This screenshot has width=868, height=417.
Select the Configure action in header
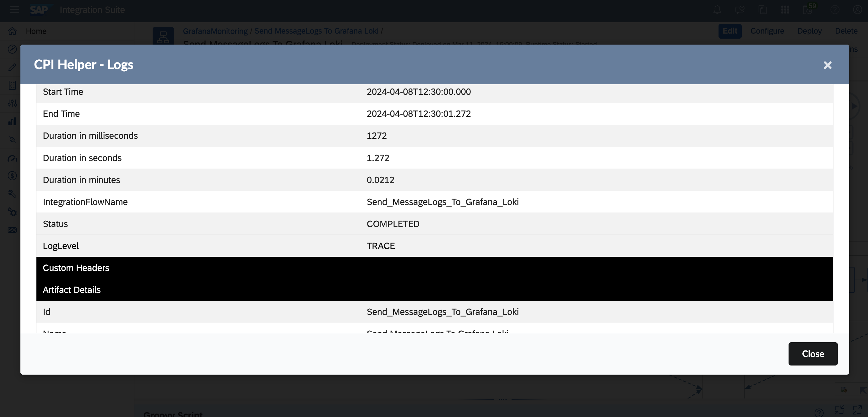coord(767,31)
